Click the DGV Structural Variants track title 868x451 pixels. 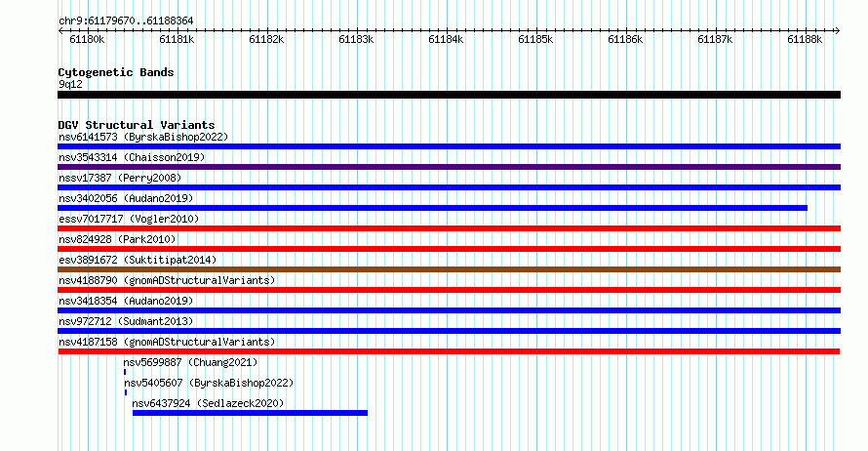(x=137, y=125)
